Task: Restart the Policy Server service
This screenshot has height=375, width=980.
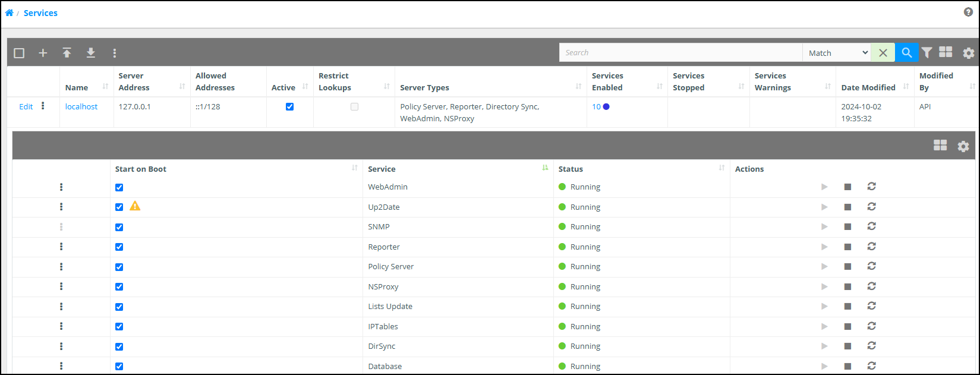Action: (871, 266)
